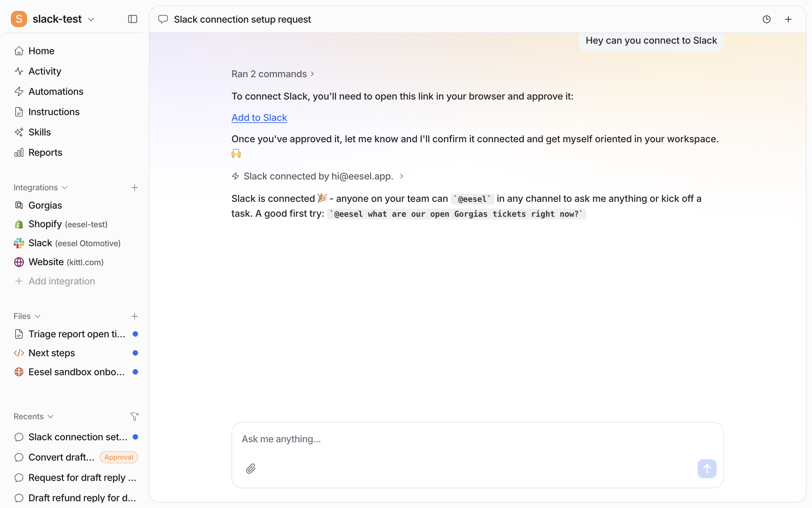812x508 pixels.
Task: Click the Home house icon
Action: (19, 51)
